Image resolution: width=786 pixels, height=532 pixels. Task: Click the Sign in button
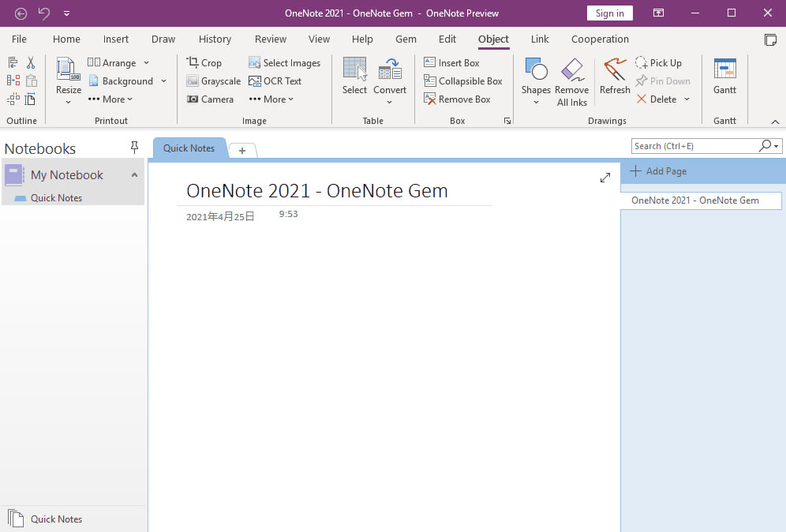[609, 13]
